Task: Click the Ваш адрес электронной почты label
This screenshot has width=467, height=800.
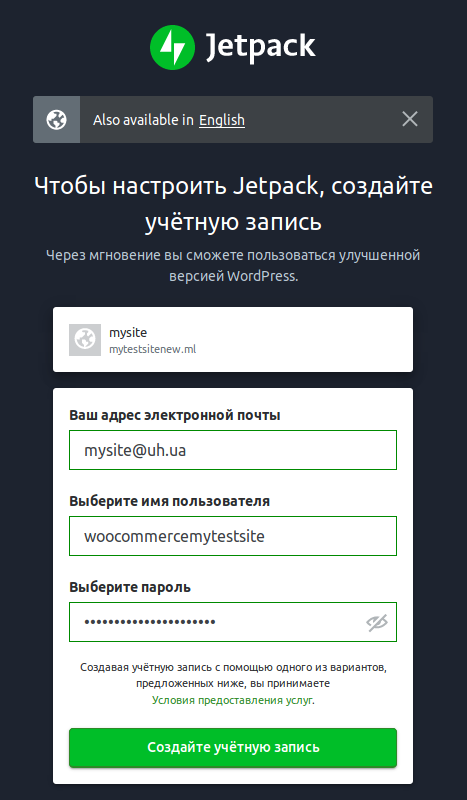Action: 175,415
